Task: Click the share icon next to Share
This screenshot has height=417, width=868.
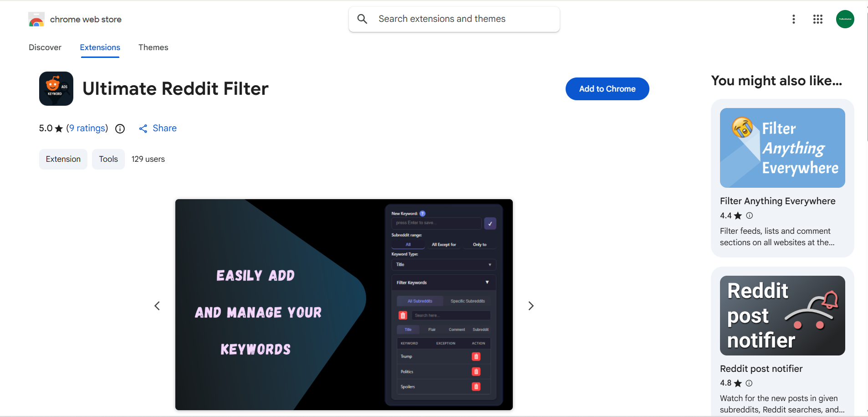Action: point(143,129)
